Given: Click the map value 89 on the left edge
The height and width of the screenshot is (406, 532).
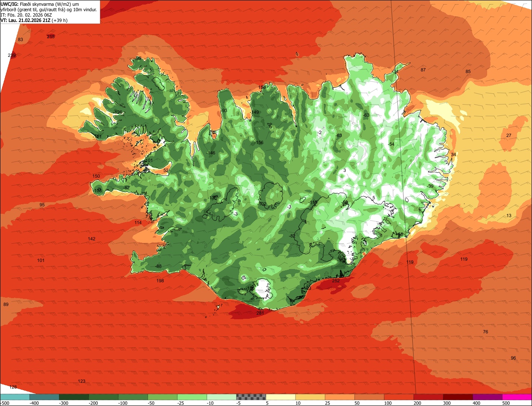Looking at the screenshot, I should [6, 305].
